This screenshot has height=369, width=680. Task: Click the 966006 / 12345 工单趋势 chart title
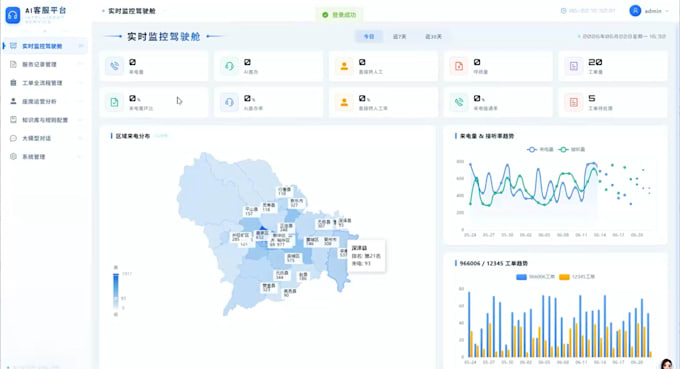coord(494,263)
